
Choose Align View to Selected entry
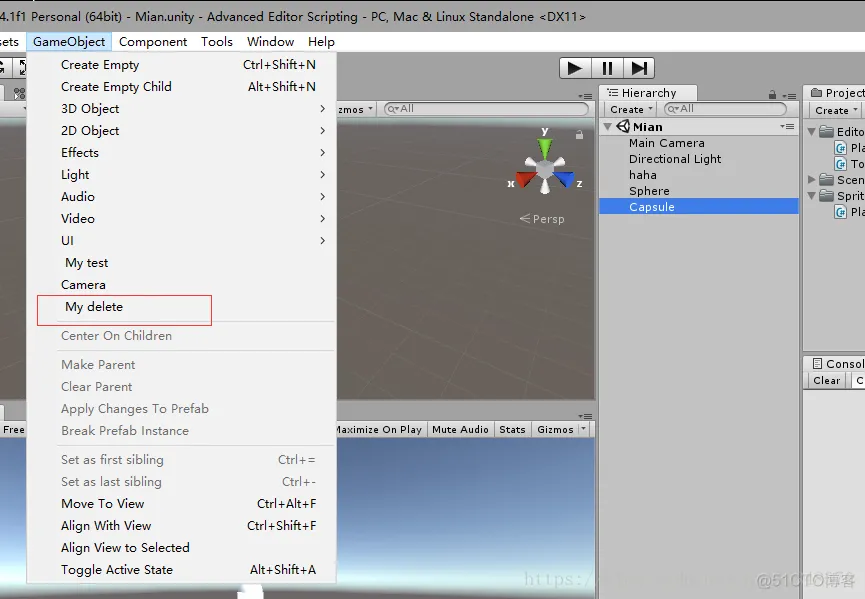[x=181, y=548]
